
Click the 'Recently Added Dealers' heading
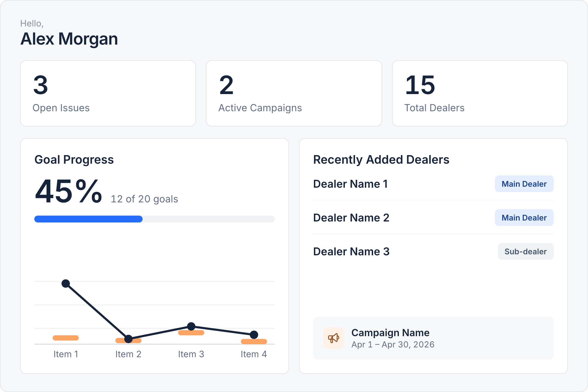[381, 159]
